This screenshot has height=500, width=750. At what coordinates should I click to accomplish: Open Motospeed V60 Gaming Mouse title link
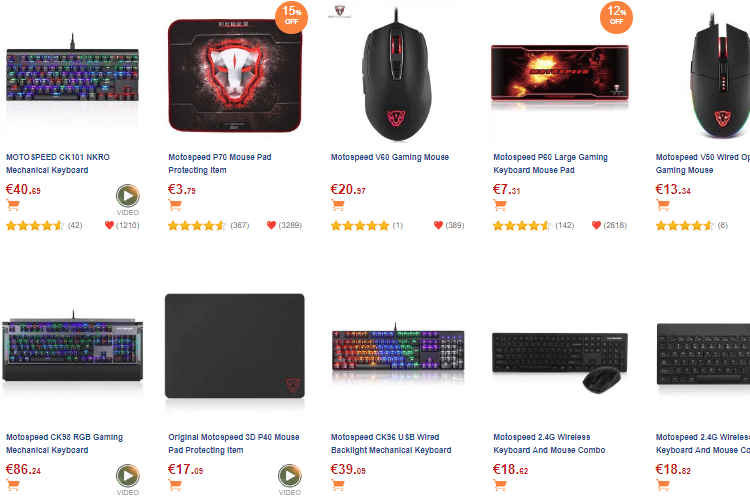tap(390, 157)
